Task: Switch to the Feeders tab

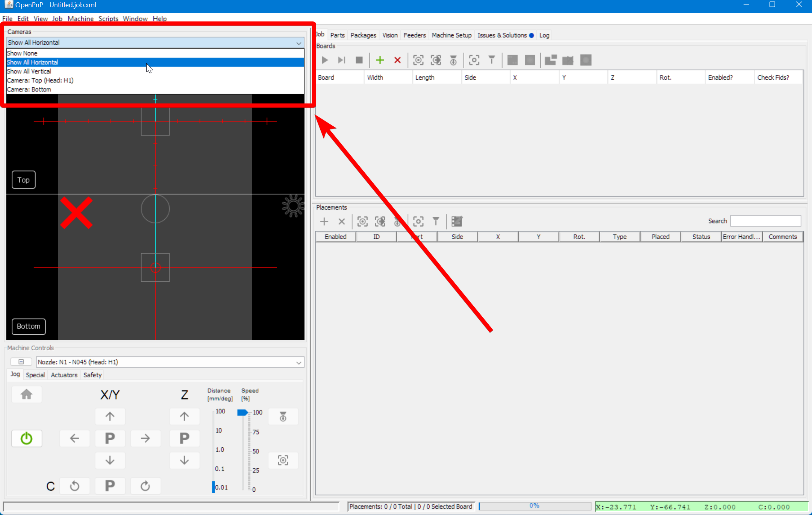Action: (x=414, y=35)
